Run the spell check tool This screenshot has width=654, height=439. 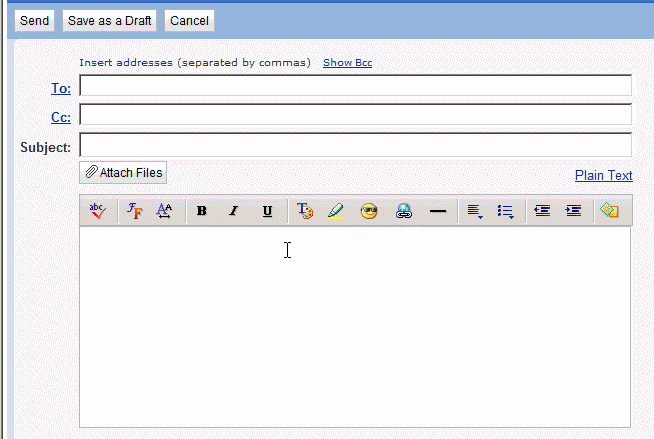click(97, 211)
